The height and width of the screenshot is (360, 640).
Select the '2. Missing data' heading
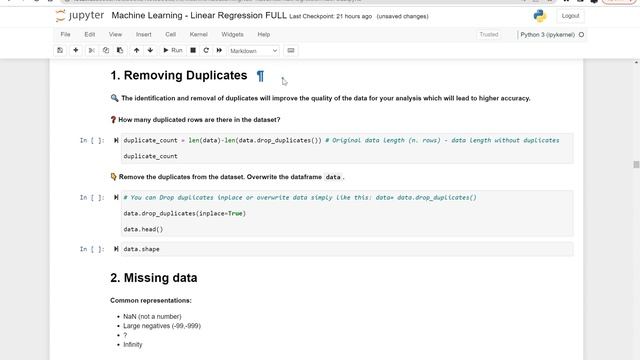pyautogui.click(x=154, y=278)
